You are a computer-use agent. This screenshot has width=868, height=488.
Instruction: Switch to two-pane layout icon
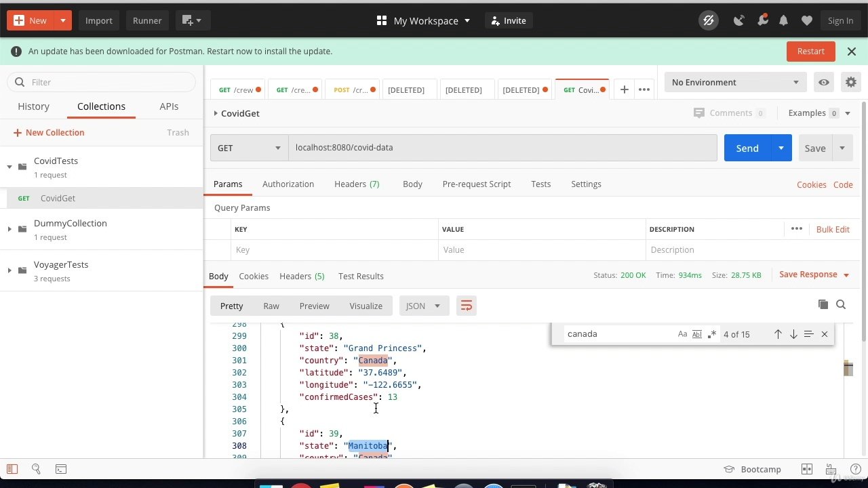(806, 468)
